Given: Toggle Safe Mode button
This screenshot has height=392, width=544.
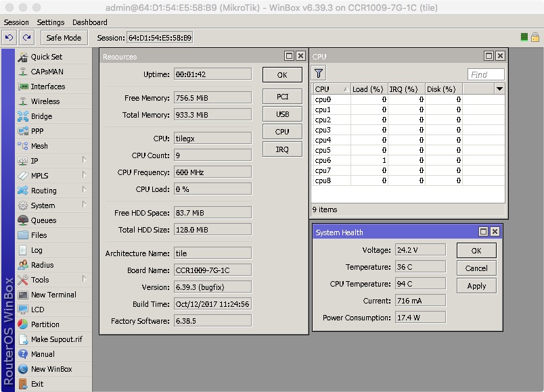Looking at the screenshot, I should click(64, 38).
